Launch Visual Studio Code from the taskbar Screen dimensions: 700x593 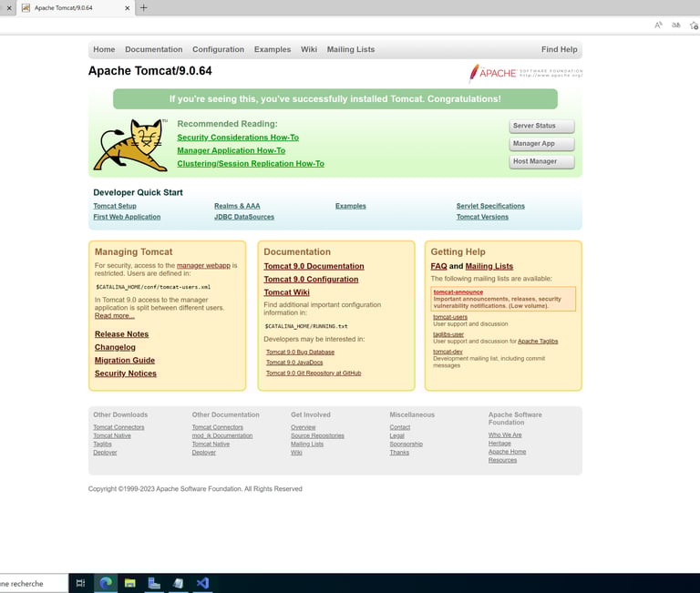(x=202, y=583)
